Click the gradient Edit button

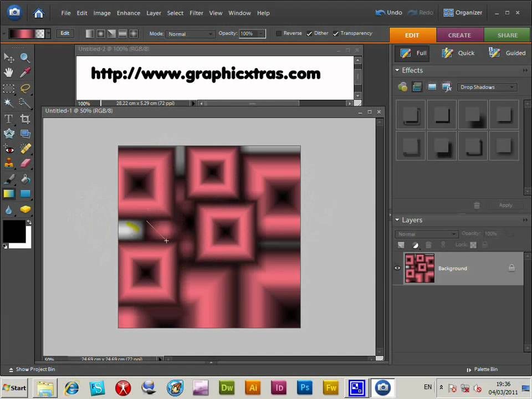pos(65,34)
